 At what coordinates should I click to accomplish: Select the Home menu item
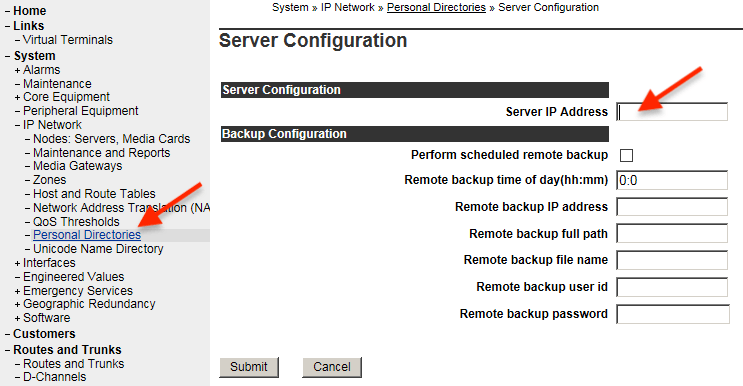tap(29, 10)
